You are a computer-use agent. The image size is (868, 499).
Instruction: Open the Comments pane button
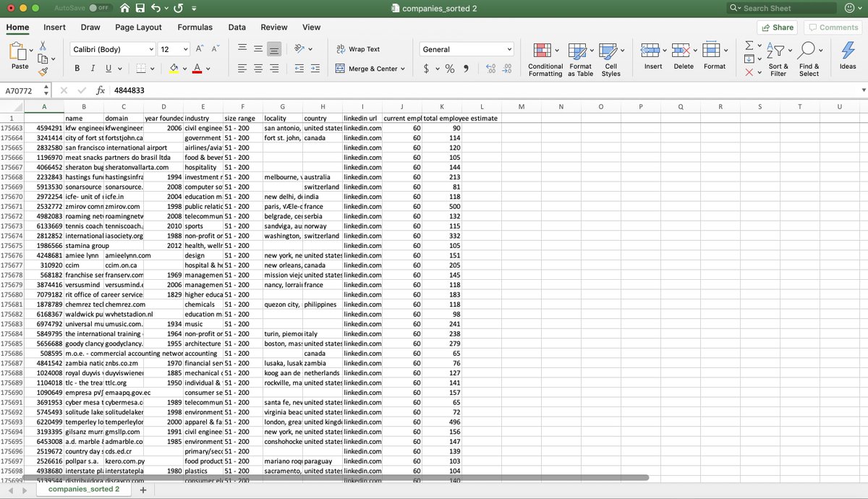pos(833,27)
